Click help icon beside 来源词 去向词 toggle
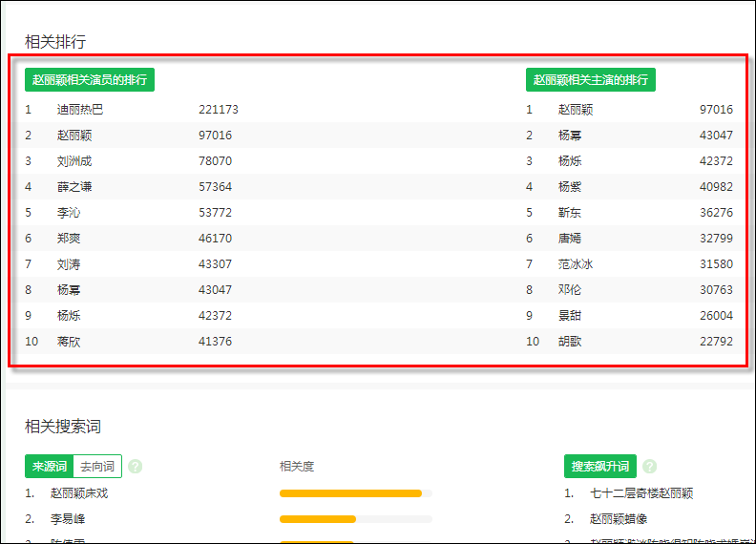The width and height of the screenshot is (756, 544). coord(136,467)
